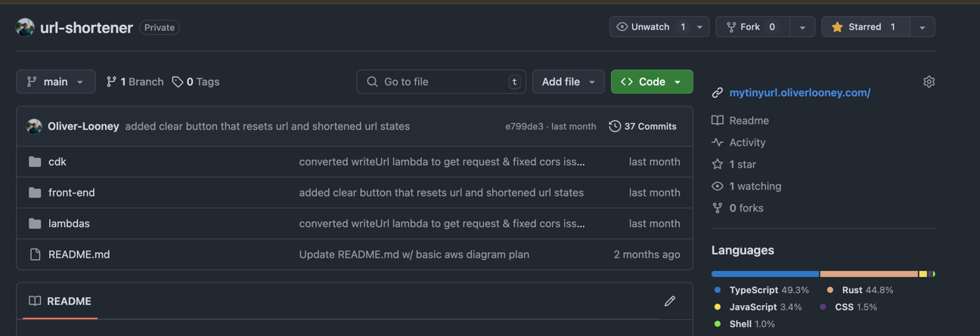Click the Oliver-Looney avatar in commit row
980x336 pixels.
click(x=34, y=126)
